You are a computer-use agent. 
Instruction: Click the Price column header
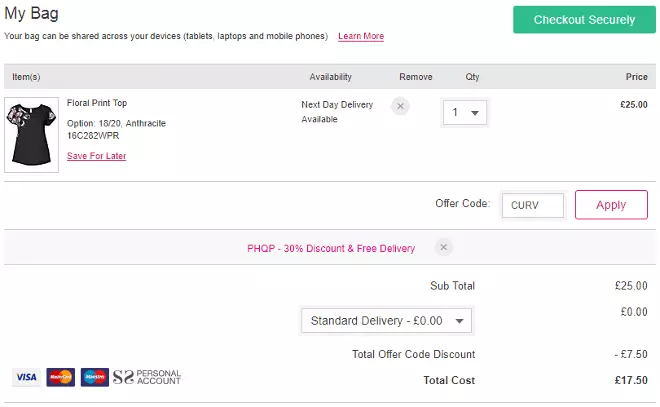point(636,77)
